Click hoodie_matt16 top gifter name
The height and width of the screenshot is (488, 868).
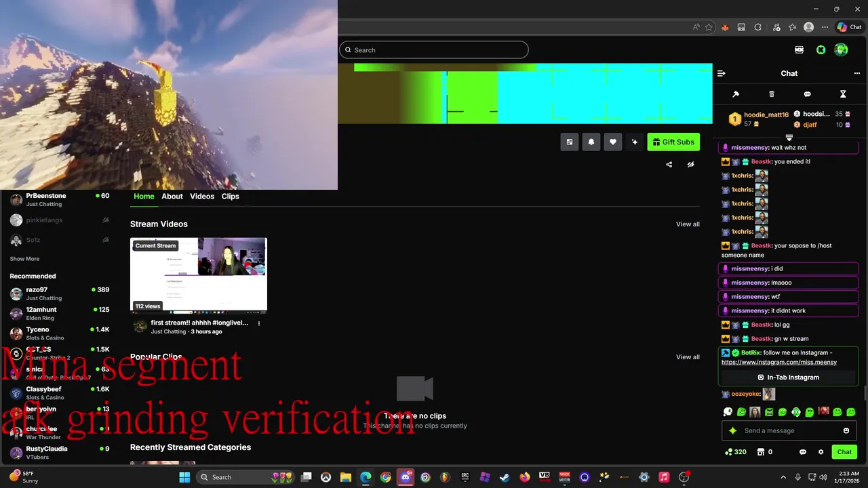766,115
